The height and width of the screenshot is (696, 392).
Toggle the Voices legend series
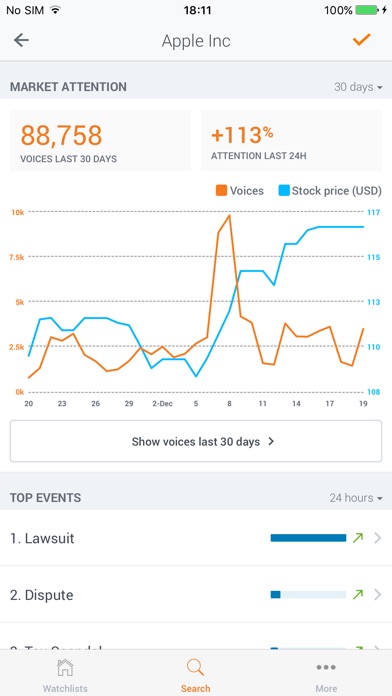[240, 191]
